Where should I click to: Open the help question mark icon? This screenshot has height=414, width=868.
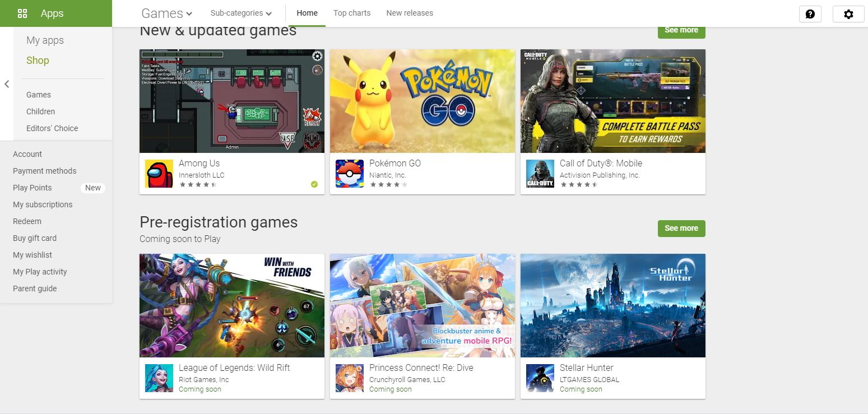click(810, 13)
